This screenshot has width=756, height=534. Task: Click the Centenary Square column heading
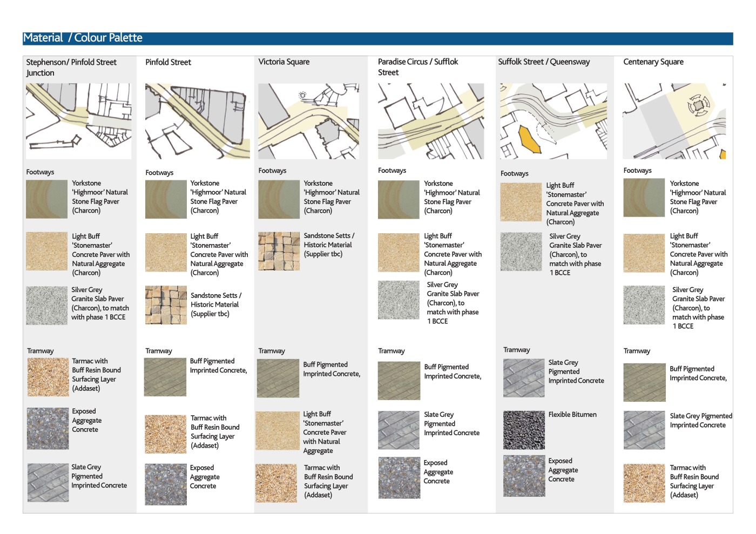[x=653, y=62]
